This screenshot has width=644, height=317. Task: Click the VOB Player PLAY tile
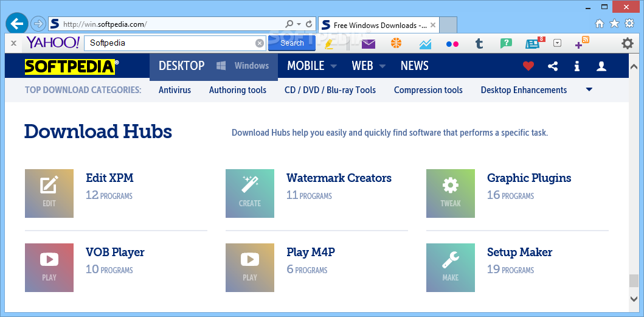pos(49,268)
